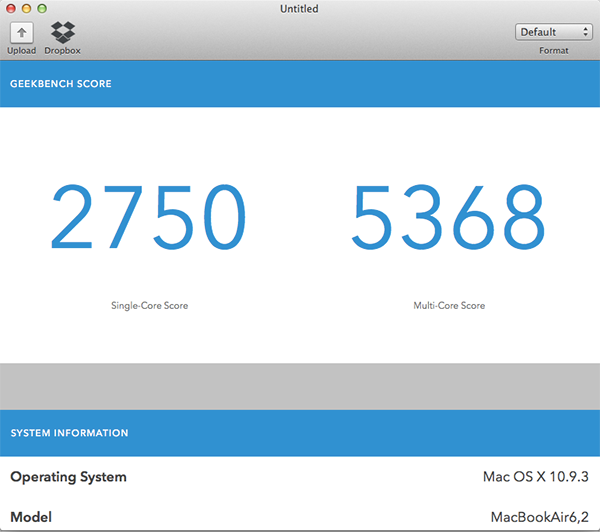Select the Multi-Core Score label
The height and width of the screenshot is (532, 600).
[x=449, y=305]
